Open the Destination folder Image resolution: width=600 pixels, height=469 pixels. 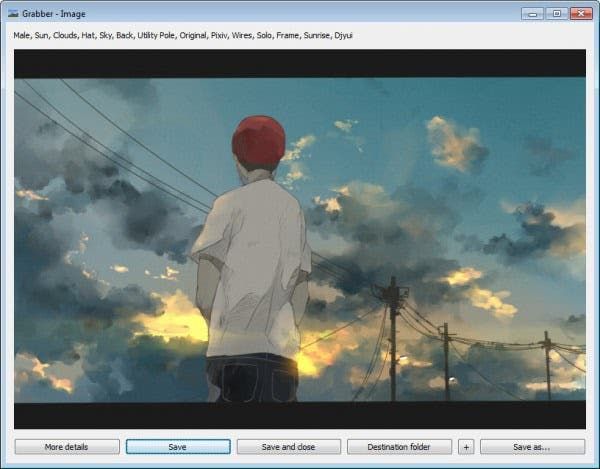click(x=399, y=447)
